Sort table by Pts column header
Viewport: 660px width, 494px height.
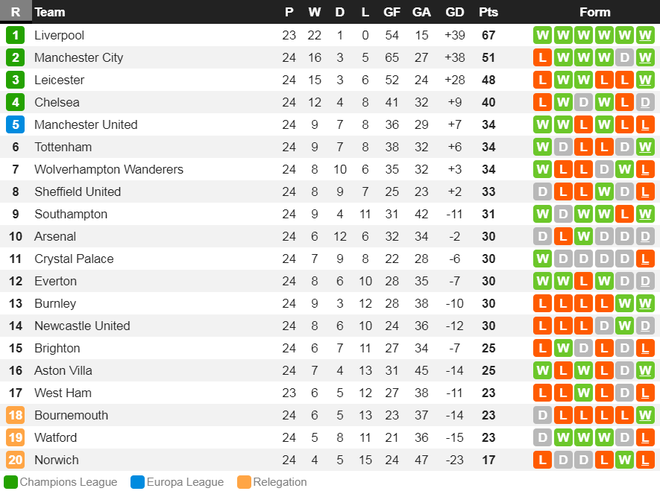(488, 12)
